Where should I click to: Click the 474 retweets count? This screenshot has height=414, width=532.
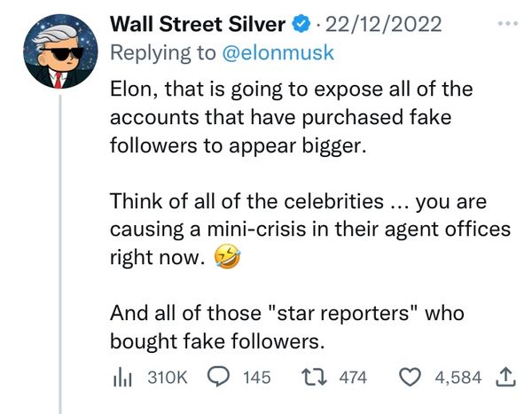353,378
